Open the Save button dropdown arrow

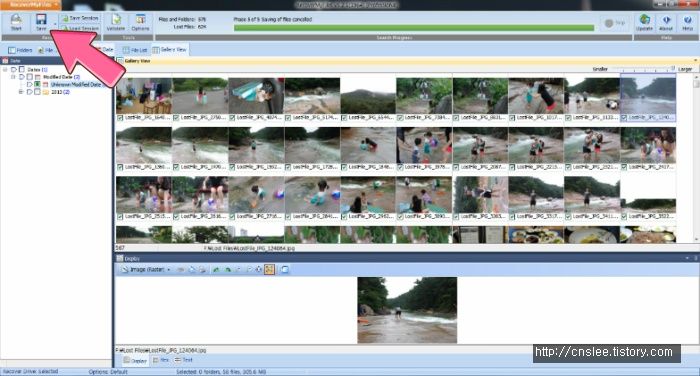(x=55, y=24)
